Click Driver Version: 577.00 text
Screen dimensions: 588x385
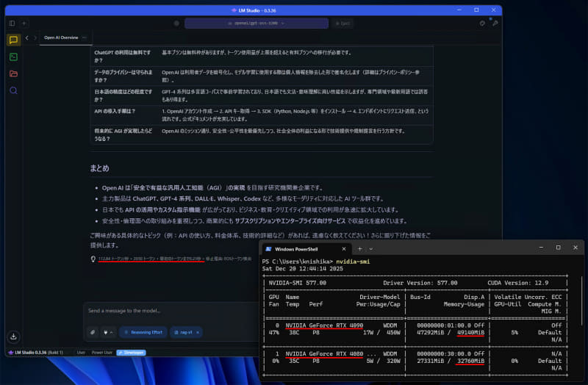[420, 283]
